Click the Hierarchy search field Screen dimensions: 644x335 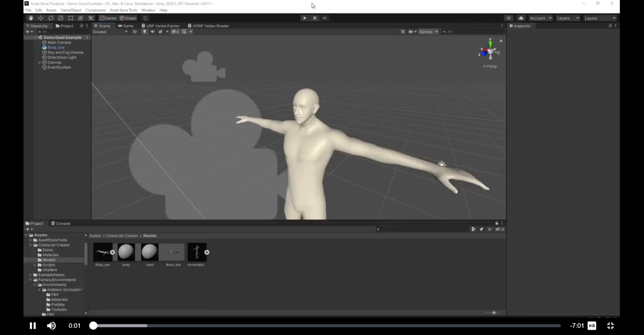[x=63, y=32]
